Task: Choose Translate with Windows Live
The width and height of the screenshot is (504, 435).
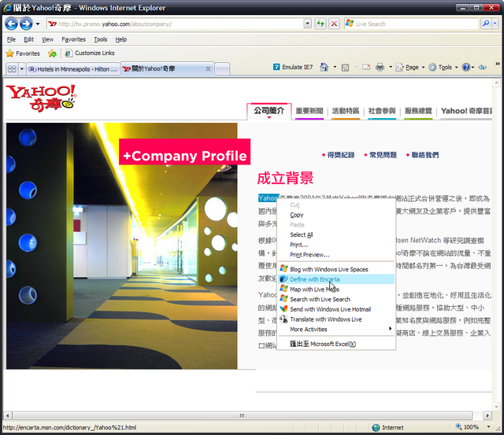Action: click(x=336, y=319)
